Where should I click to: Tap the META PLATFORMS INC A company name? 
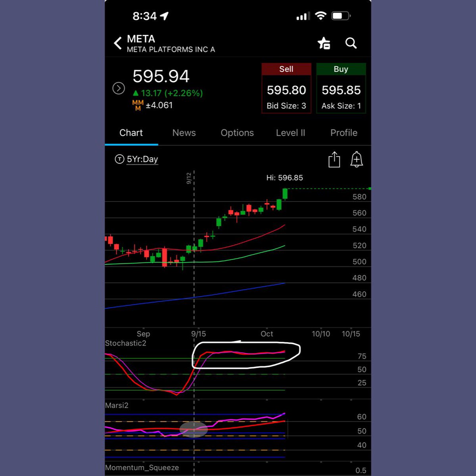171,50
